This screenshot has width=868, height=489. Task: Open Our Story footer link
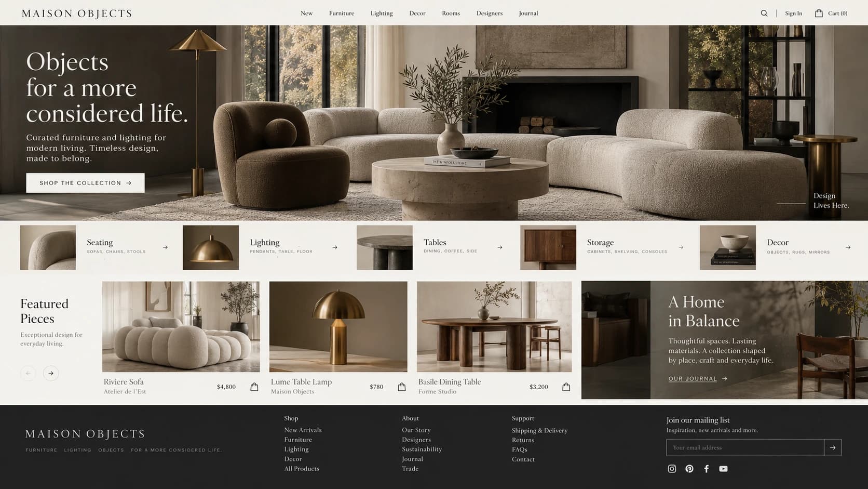[x=416, y=430]
